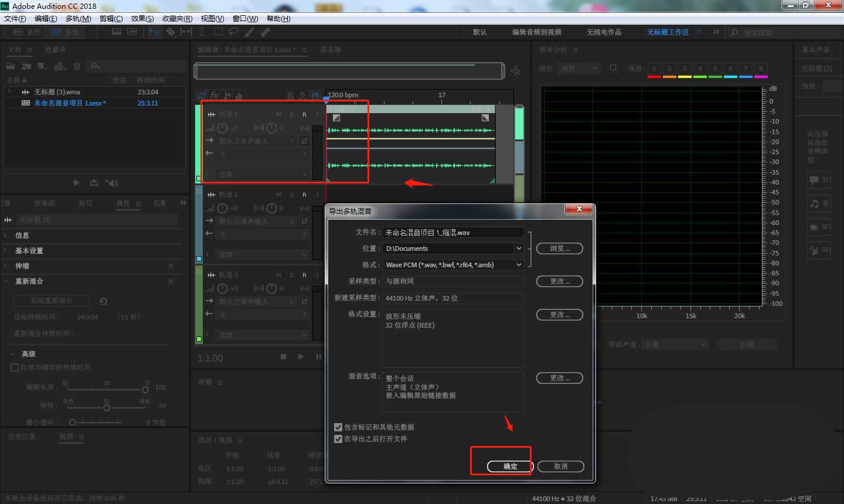Click 更改 next to 采样类型
This screenshot has height=504, width=844.
560,281
